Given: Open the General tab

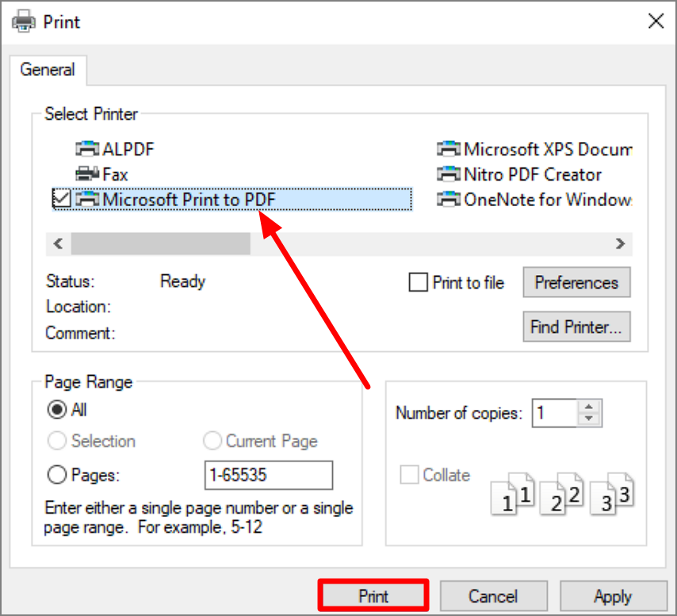Looking at the screenshot, I should [48, 70].
